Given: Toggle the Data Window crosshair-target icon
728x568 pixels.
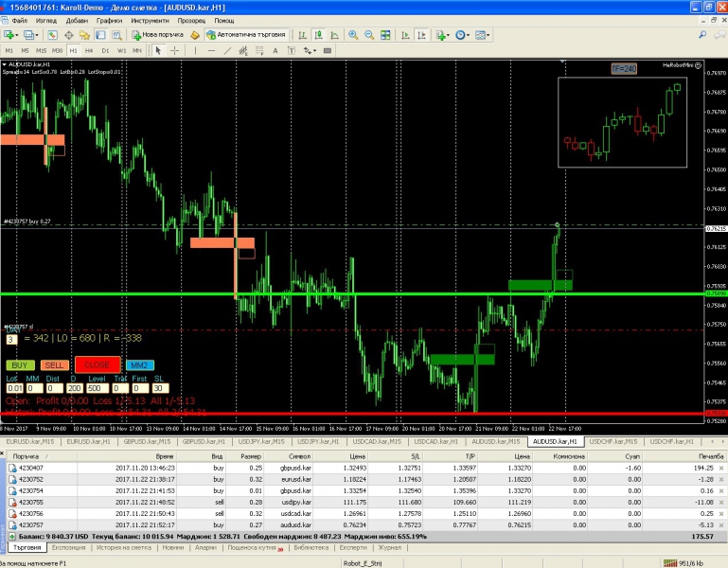Looking at the screenshot, I should point(69,35).
